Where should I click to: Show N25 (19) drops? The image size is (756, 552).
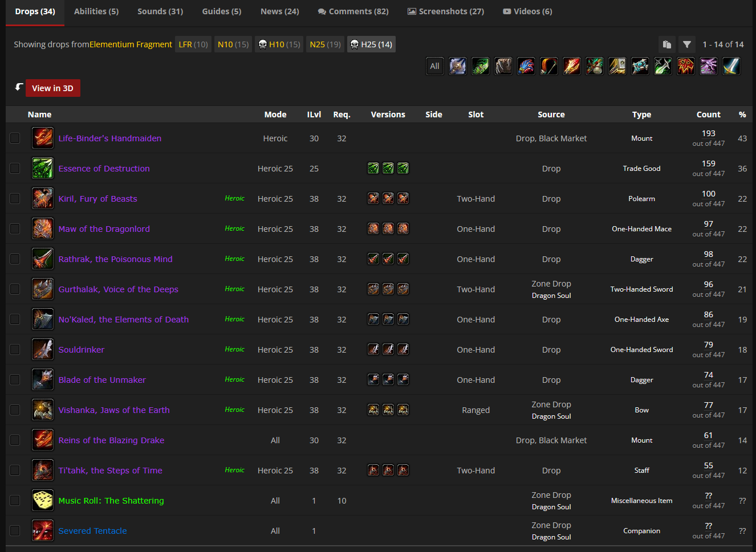(326, 44)
